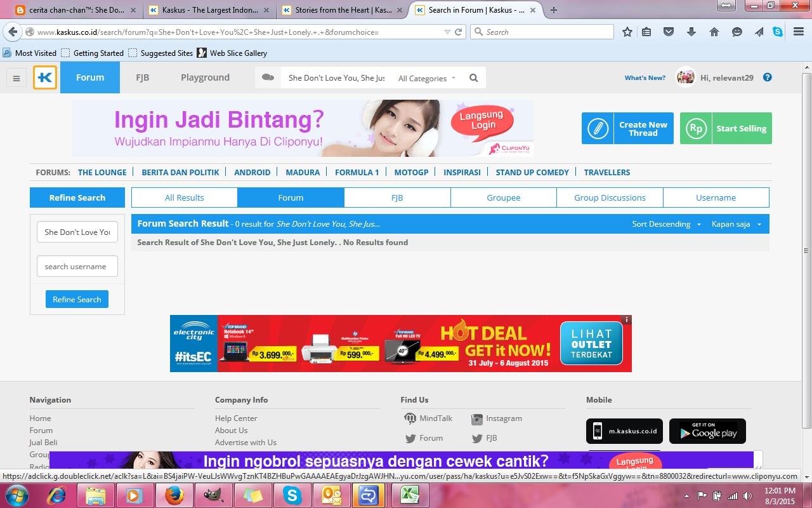Open the bookmarks list icon
The height and width of the screenshot is (508, 812).
tap(646, 32)
